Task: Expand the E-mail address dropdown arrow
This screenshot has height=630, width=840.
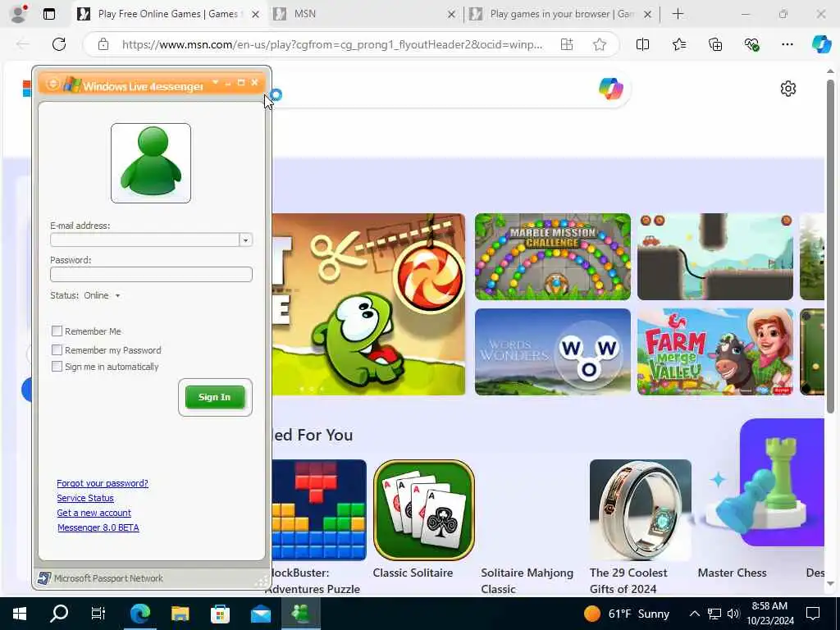Action: 245,240
